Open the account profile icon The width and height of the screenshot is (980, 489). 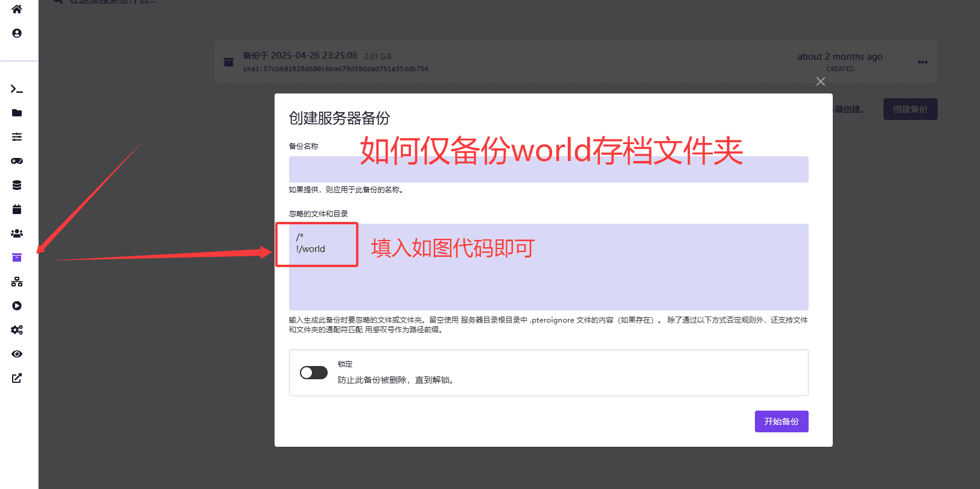[x=17, y=33]
